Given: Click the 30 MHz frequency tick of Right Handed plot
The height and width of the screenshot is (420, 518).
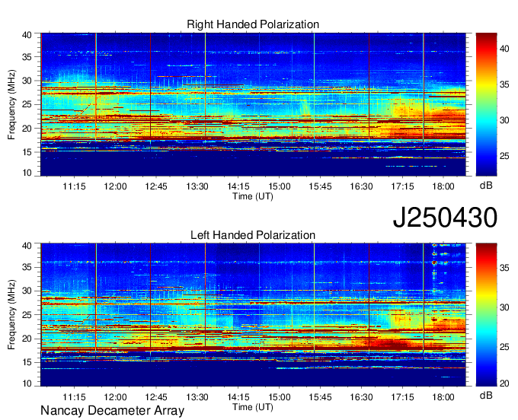Looking at the screenshot, I should (x=27, y=81).
